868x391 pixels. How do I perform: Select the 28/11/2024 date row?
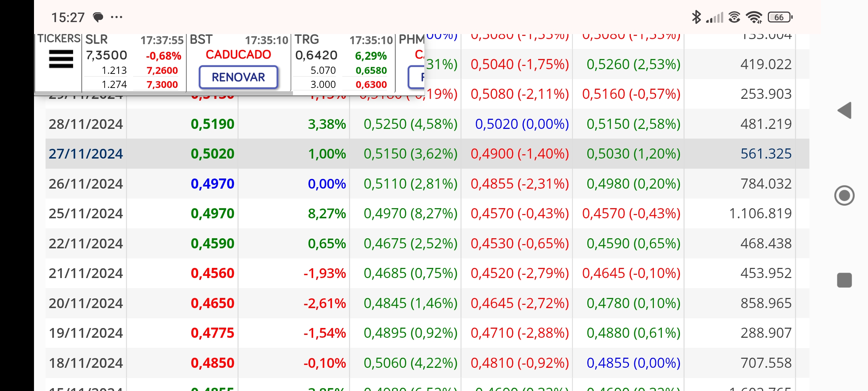(427, 124)
